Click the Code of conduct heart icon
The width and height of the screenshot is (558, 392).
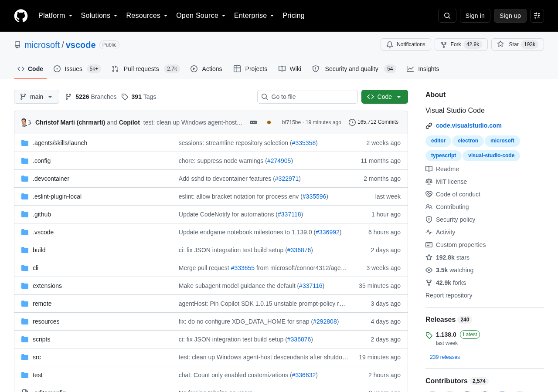(x=429, y=194)
